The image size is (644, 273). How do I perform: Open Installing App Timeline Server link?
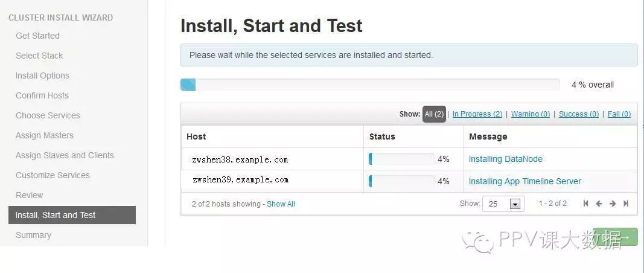click(524, 181)
